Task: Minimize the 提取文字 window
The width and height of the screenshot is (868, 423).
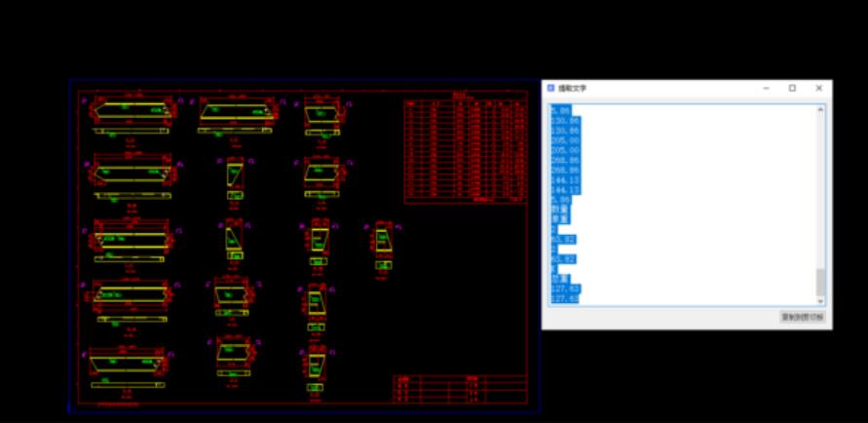Action: [x=766, y=88]
